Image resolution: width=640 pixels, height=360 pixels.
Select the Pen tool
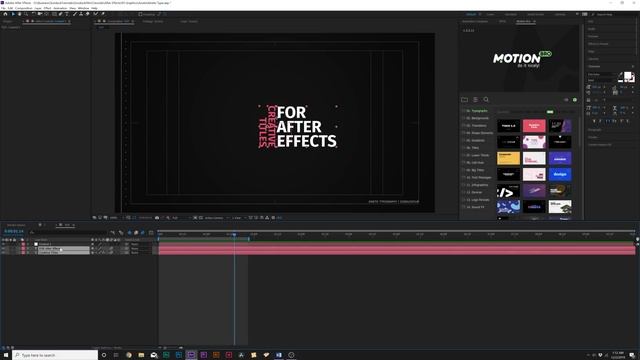60,14
